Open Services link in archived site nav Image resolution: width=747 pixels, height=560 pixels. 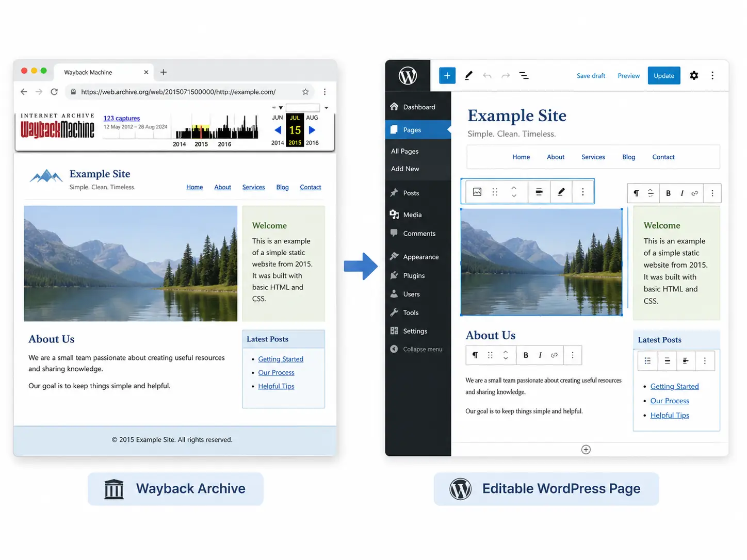point(253,187)
